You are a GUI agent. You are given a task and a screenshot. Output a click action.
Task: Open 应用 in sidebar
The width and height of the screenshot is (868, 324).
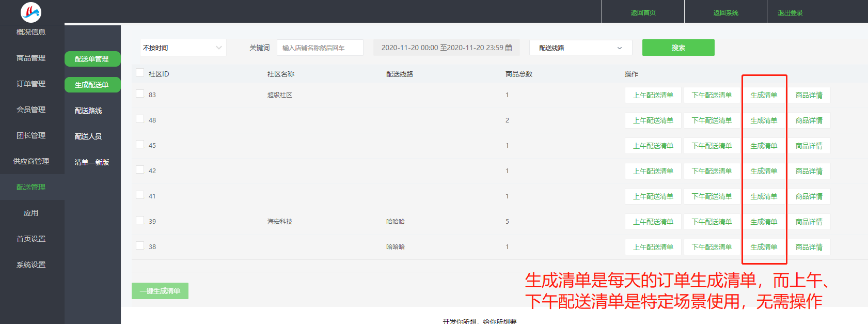(x=31, y=213)
